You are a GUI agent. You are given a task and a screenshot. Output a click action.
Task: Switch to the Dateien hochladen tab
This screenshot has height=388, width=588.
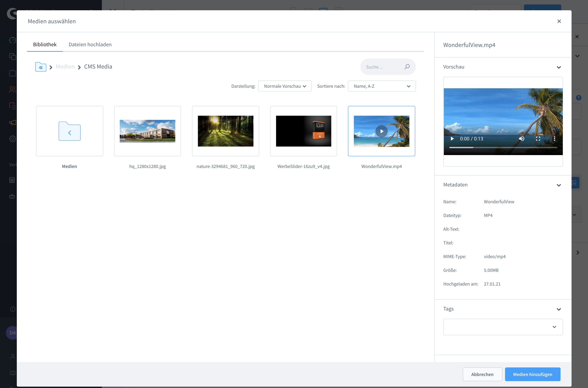[90, 45]
